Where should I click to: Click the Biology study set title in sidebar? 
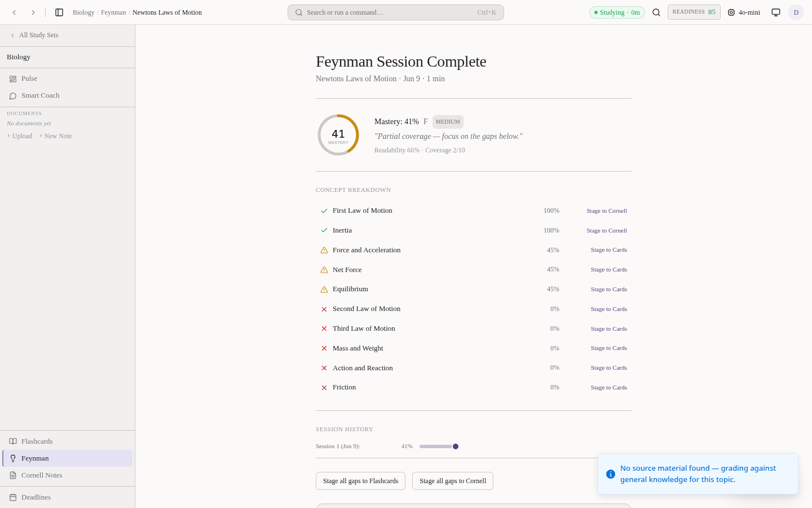[19, 57]
